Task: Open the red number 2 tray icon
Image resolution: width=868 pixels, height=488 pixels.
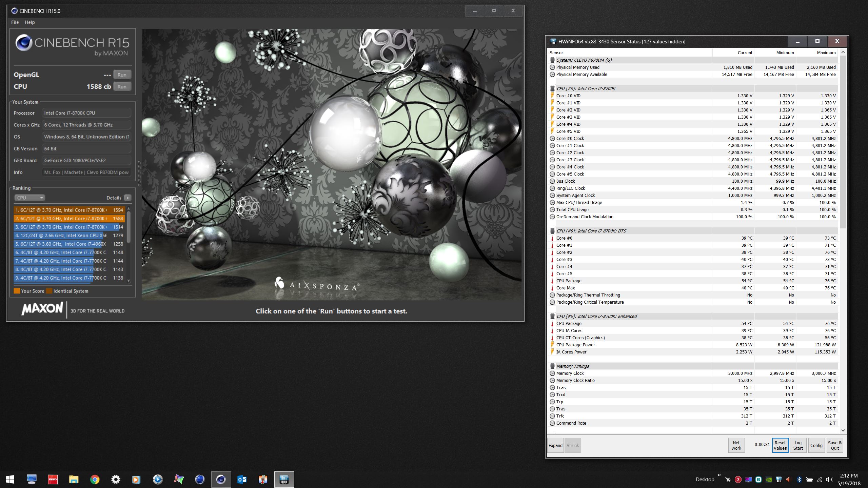Action: 738,479
